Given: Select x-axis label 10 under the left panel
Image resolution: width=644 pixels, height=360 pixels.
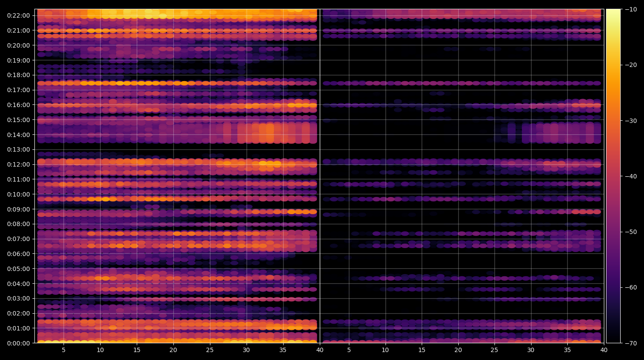Looking at the screenshot, I should [x=100, y=350].
